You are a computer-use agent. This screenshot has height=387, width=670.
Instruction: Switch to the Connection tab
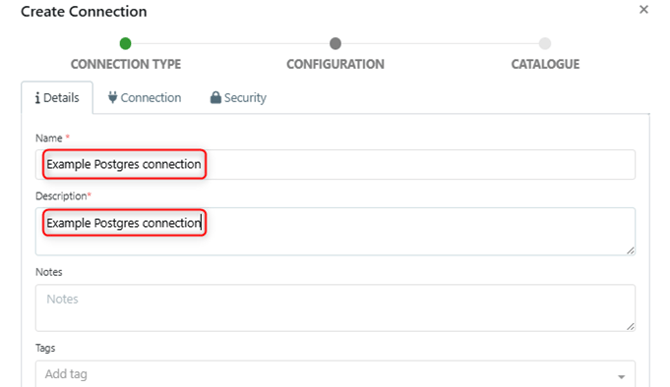click(144, 97)
